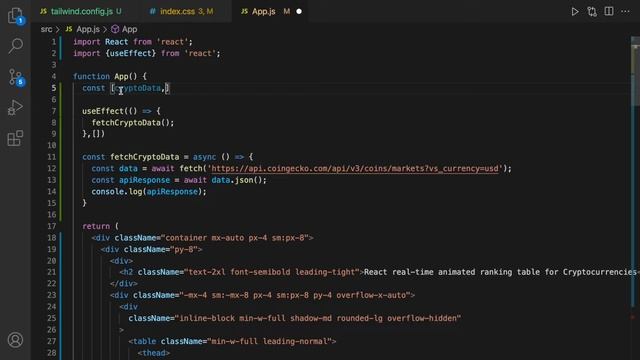Open Source Control view with badge 5
640x360 pixels.
16,77
